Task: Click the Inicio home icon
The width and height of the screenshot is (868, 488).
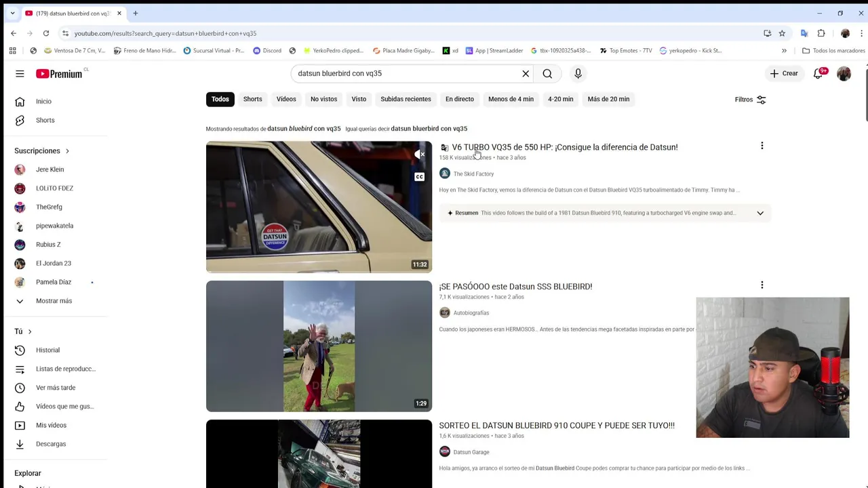Action: 20,101
